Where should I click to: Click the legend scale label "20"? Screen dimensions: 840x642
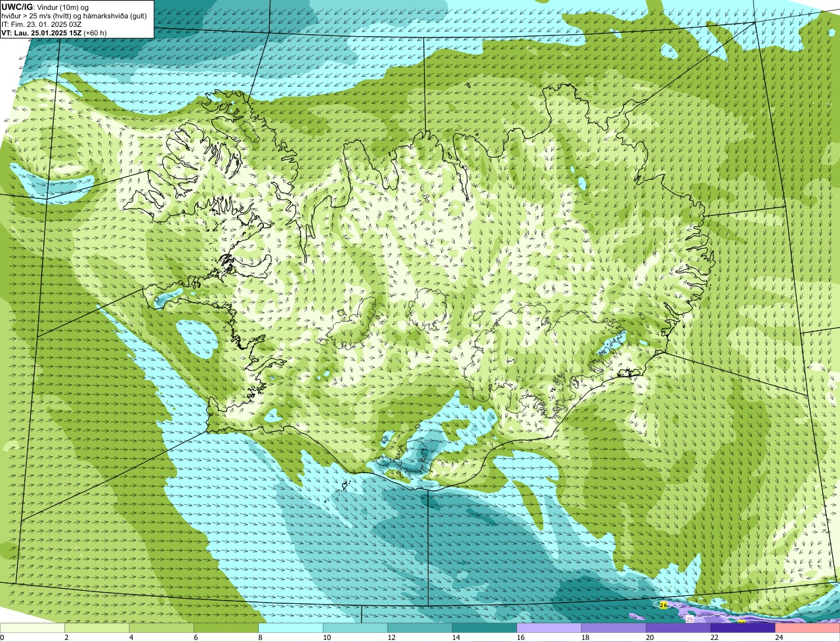(x=650, y=637)
